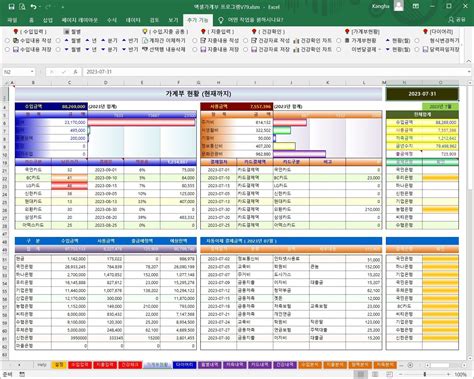Click 선택행 내용삭제 delete icon
This screenshot has height=379, width=474.
click(x=145, y=49)
